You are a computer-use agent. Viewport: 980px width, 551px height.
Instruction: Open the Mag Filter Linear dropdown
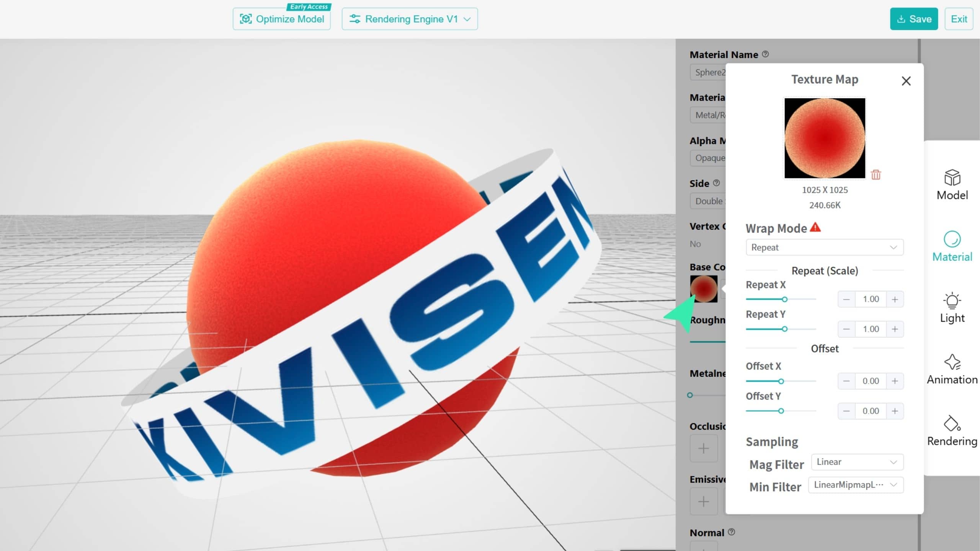click(x=857, y=462)
